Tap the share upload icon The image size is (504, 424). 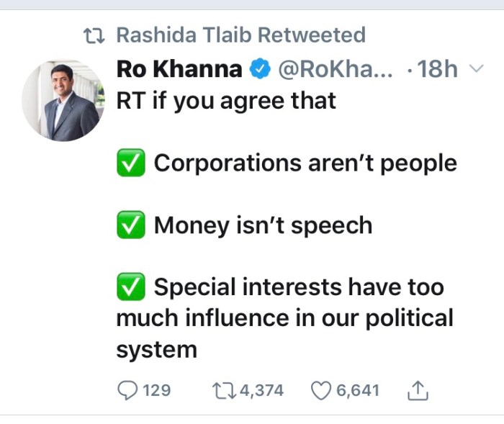pos(418,390)
